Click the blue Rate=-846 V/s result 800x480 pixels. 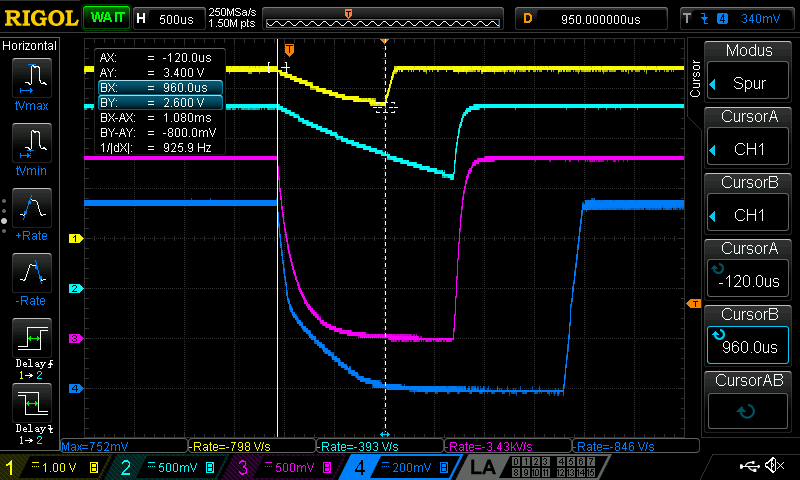click(x=636, y=446)
